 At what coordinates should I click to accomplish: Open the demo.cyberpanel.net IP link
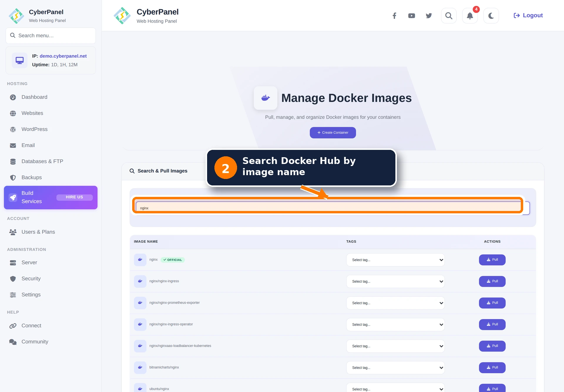(x=63, y=56)
